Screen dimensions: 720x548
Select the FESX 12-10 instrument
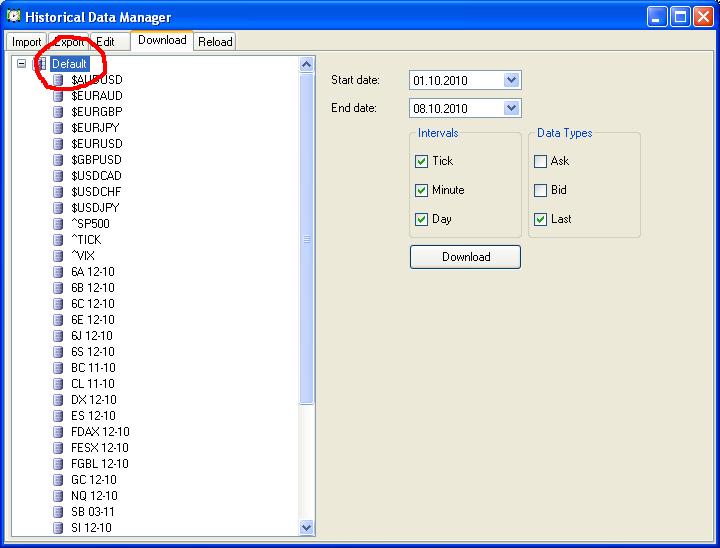100,448
